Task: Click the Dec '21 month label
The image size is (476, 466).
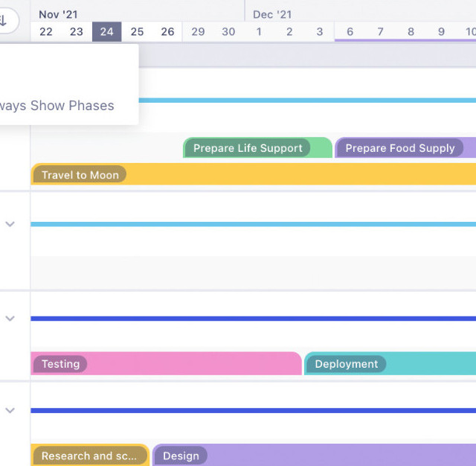Action: (x=272, y=14)
